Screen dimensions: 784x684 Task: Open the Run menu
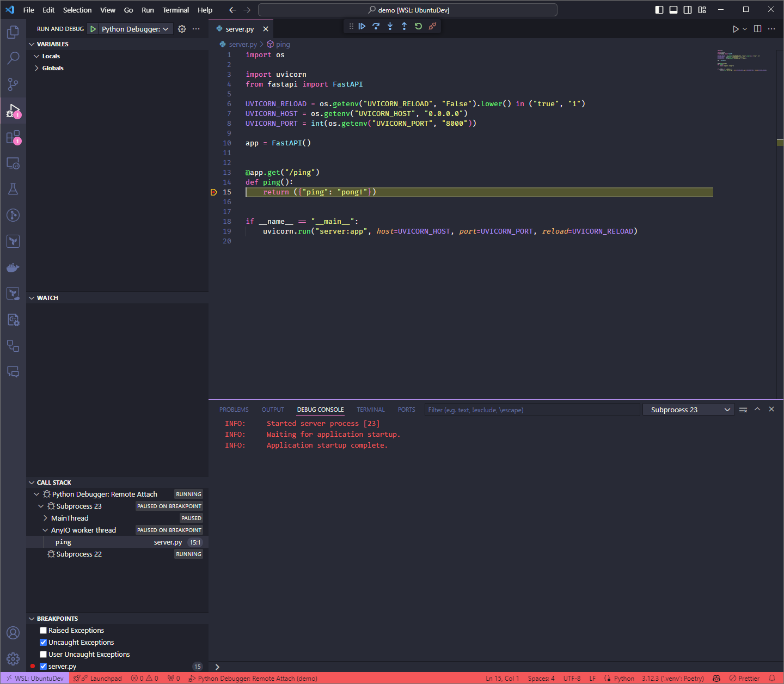148,10
